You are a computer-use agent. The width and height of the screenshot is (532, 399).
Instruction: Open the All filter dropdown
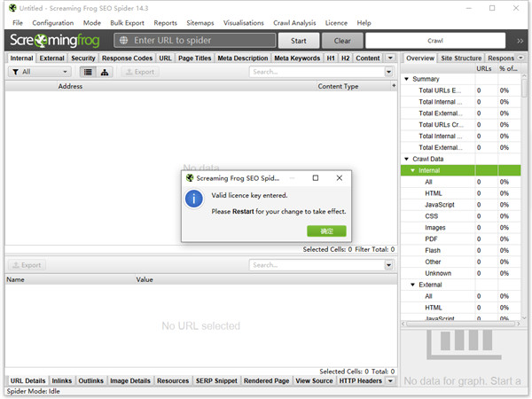coord(39,72)
